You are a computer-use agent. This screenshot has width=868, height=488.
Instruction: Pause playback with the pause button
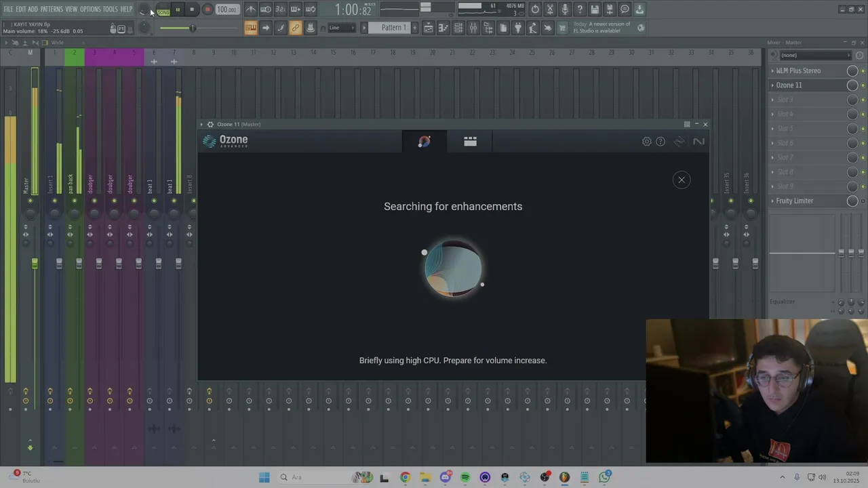(178, 9)
